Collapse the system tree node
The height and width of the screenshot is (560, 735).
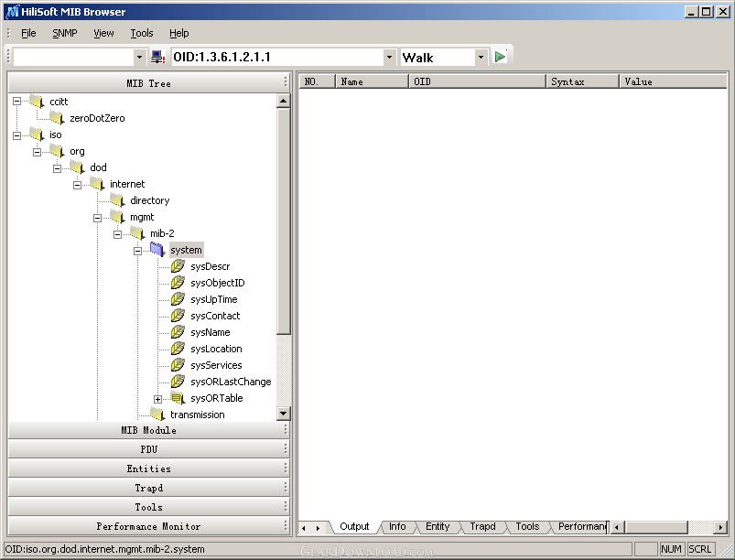138,251
